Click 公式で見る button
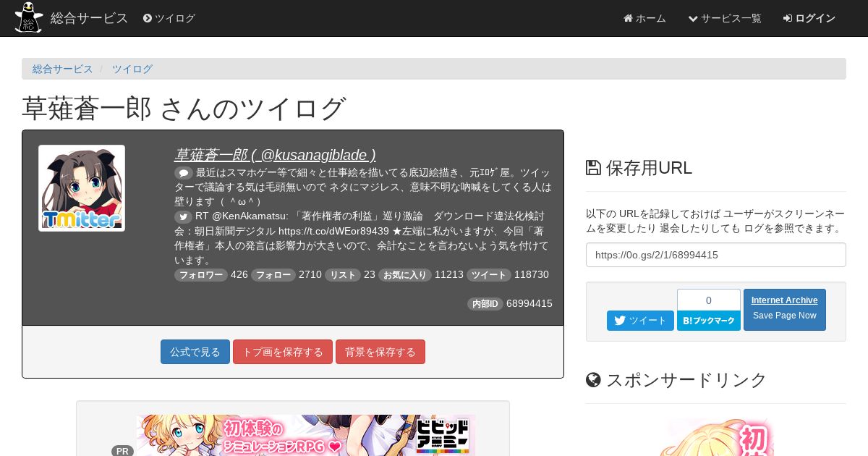Image resolution: width=868 pixels, height=456 pixels. (x=195, y=352)
